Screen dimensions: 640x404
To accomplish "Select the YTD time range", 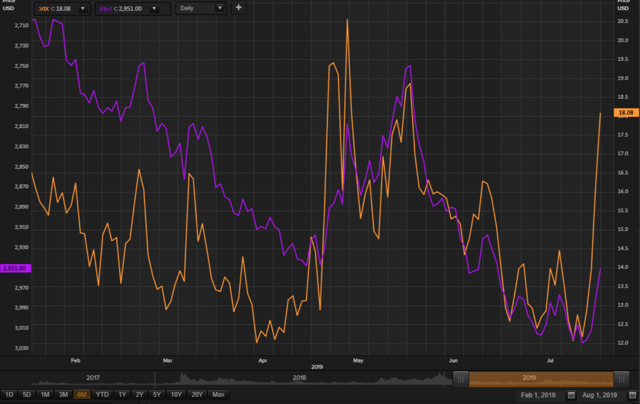I will pyautogui.click(x=102, y=395).
